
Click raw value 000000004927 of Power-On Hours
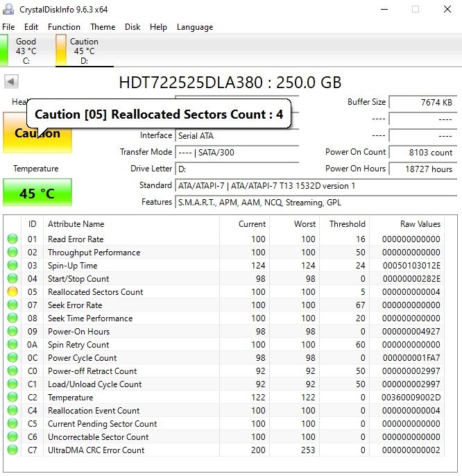(x=411, y=331)
